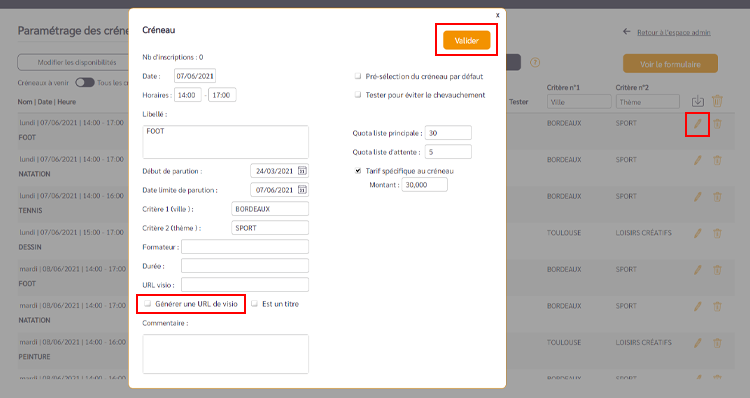Screen dimensions: 750x398
Task: Click the PEINTURE slot name
Action: click(x=34, y=357)
